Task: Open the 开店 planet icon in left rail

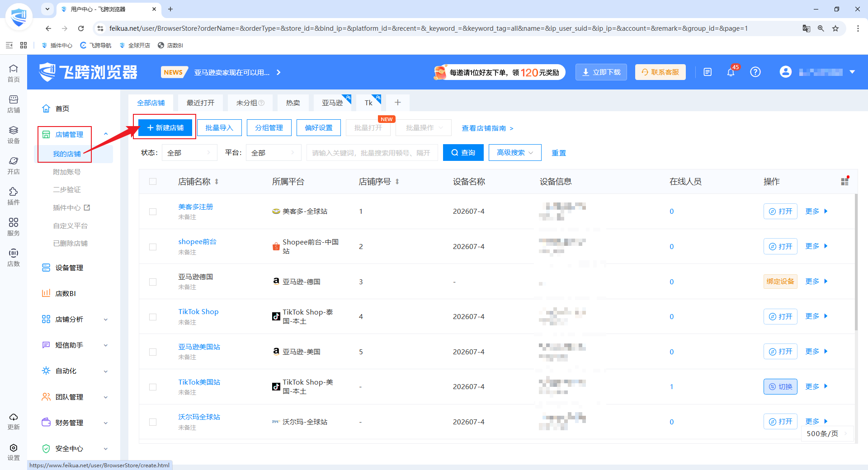Action: 14,165
